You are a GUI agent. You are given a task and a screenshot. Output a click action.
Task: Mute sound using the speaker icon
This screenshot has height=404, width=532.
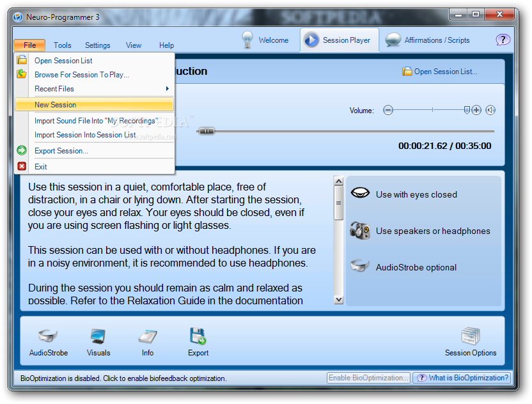(490, 110)
